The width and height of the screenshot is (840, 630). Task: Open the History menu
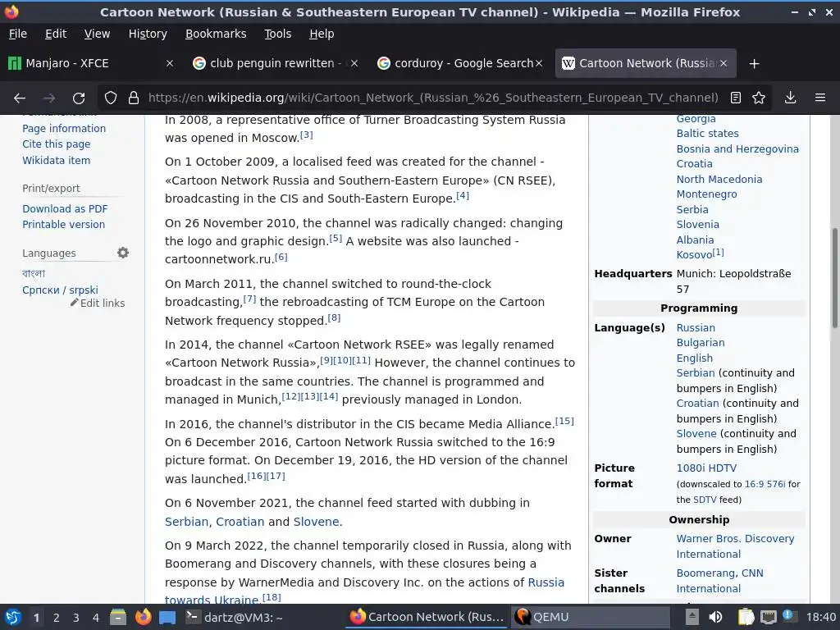[x=148, y=34]
